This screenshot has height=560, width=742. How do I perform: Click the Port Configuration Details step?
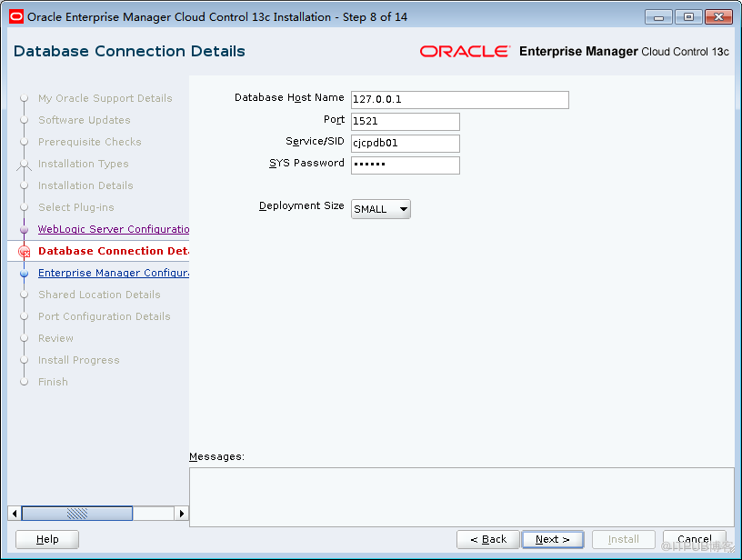point(104,316)
